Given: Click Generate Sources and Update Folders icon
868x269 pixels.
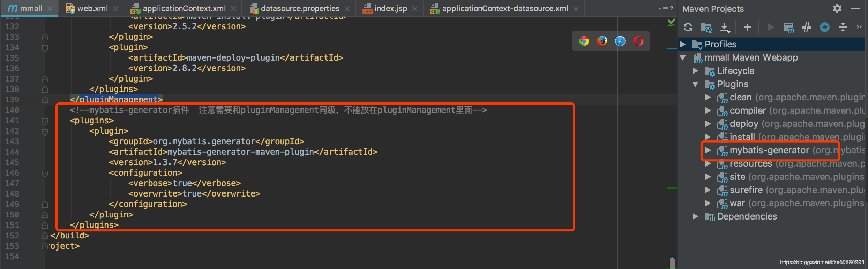Looking at the screenshot, I should tap(706, 28).
